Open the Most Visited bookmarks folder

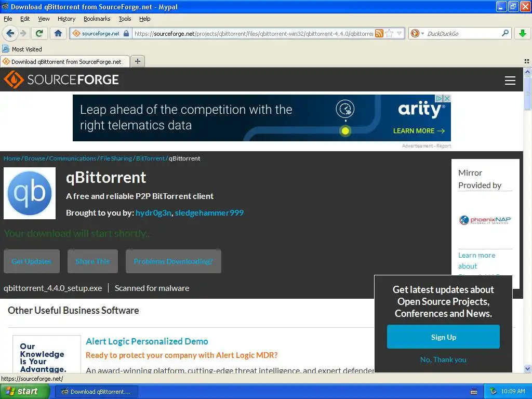(22, 49)
